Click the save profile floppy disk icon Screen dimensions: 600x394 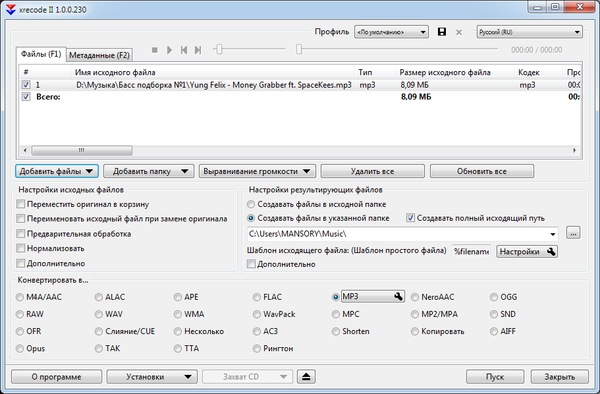(442, 32)
